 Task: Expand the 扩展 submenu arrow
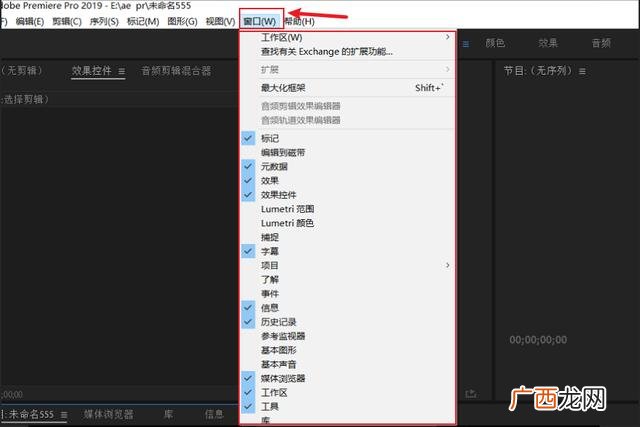(448, 69)
